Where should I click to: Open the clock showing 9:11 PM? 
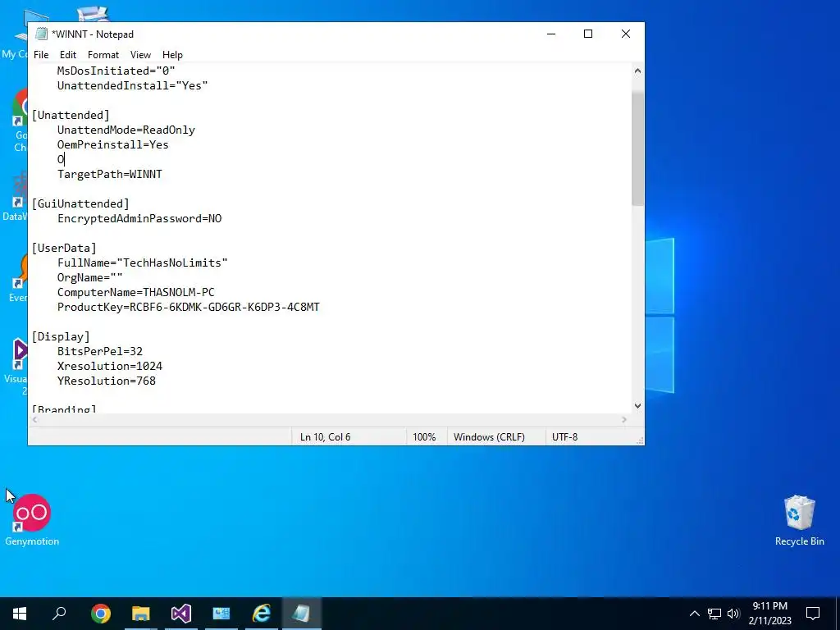click(x=769, y=614)
